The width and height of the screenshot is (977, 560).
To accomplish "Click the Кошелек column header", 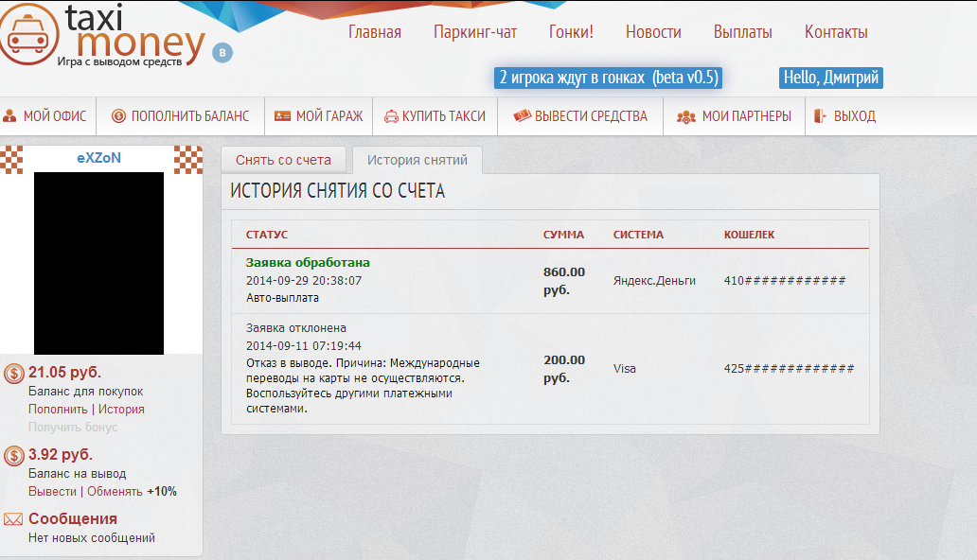I will (749, 235).
